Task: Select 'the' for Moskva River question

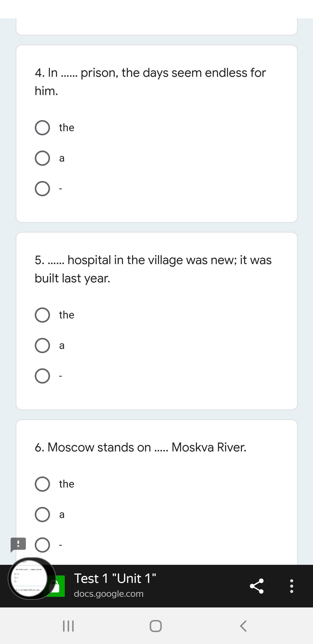Action: (42, 484)
